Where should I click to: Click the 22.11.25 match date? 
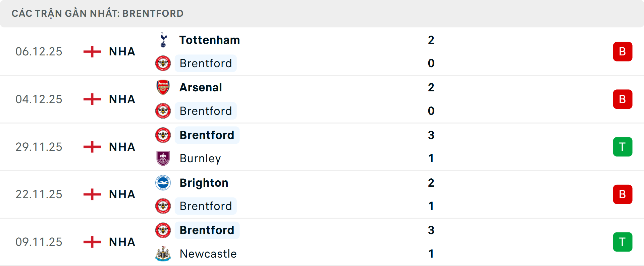pyautogui.click(x=39, y=194)
